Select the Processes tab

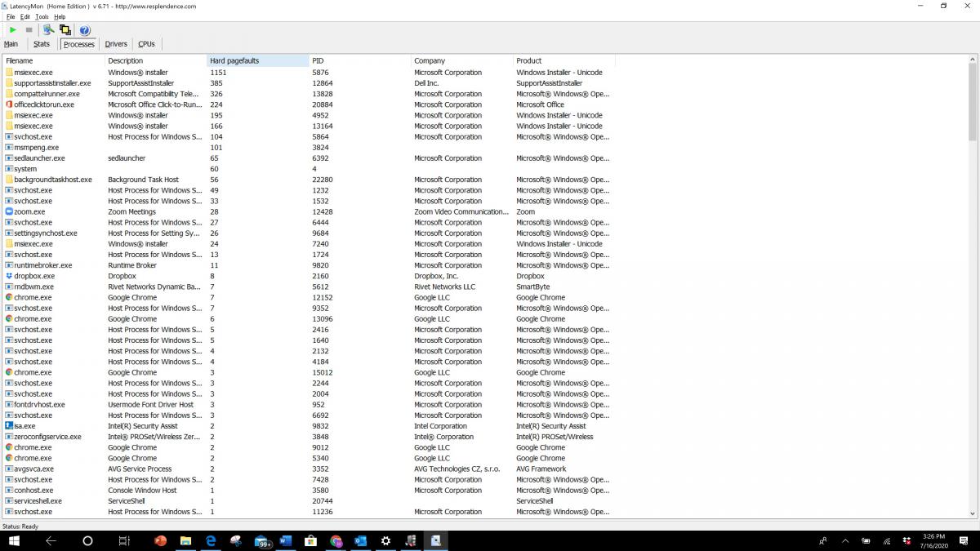click(x=78, y=44)
